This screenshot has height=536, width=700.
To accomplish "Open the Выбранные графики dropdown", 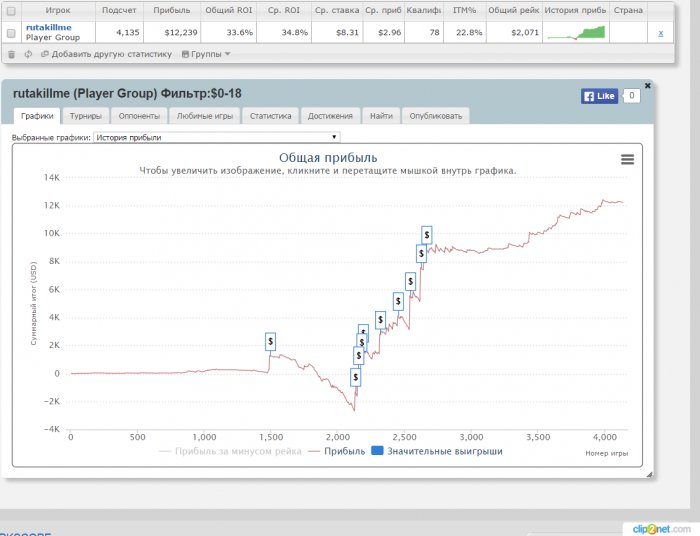I will [216, 137].
